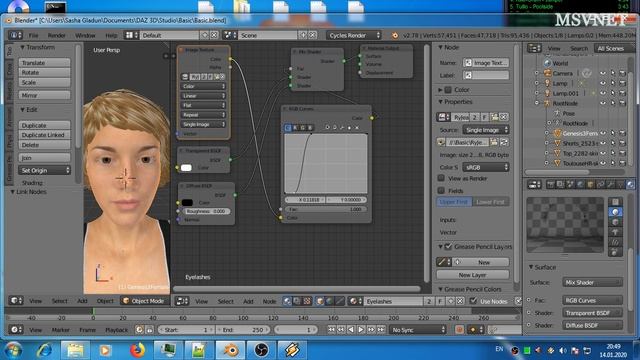
Task: Open the Window menu
Action: point(85,36)
